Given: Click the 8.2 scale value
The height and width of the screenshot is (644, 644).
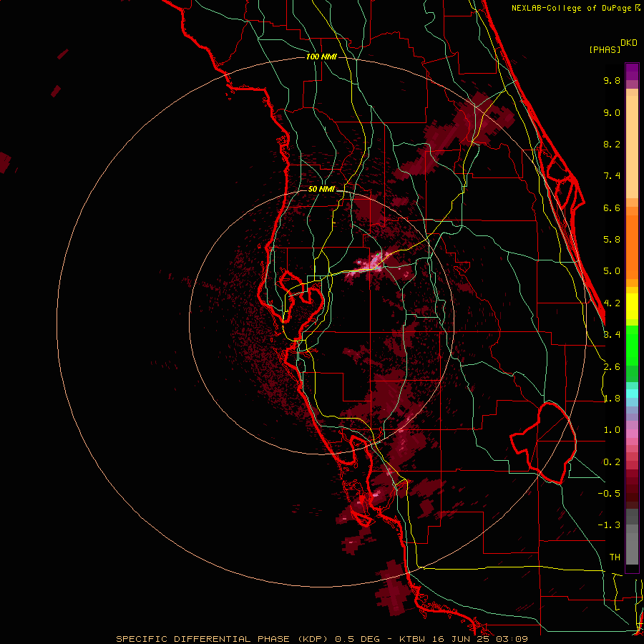Looking at the screenshot, I should pos(612,144).
